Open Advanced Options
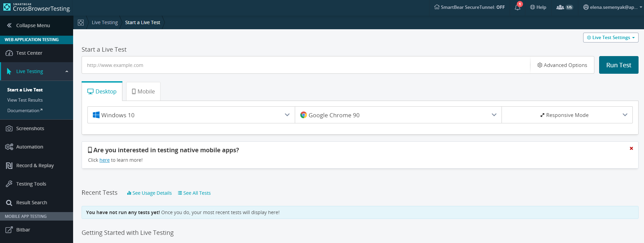Image resolution: width=644 pixels, height=243 pixels. pos(562,65)
